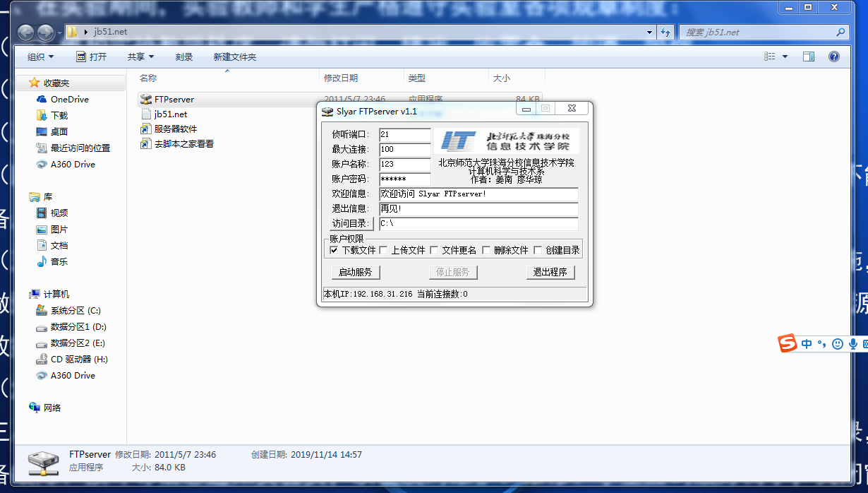
Task: Sort by the 大小 column header
Action: pos(501,78)
